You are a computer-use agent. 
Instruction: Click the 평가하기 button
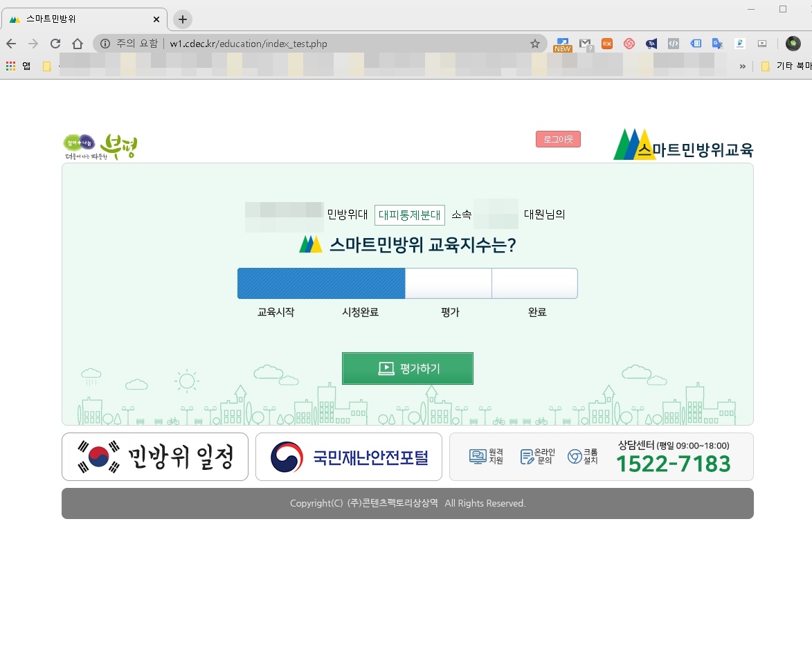(408, 368)
